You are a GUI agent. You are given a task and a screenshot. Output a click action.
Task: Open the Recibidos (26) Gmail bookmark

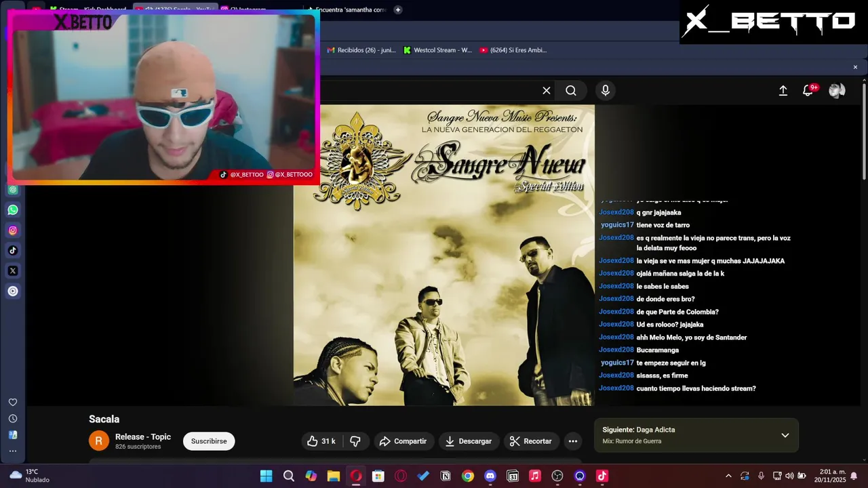[x=361, y=50]
